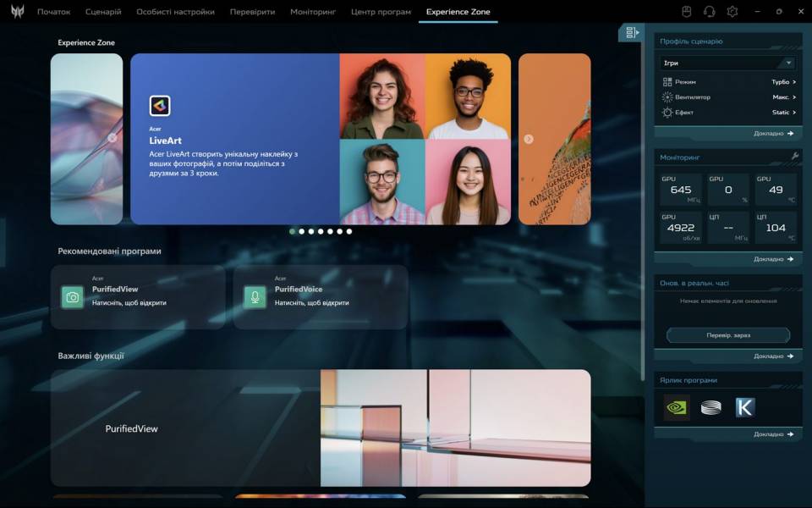Click the Predator logo icon
The image size is (812, 508).
17,12
